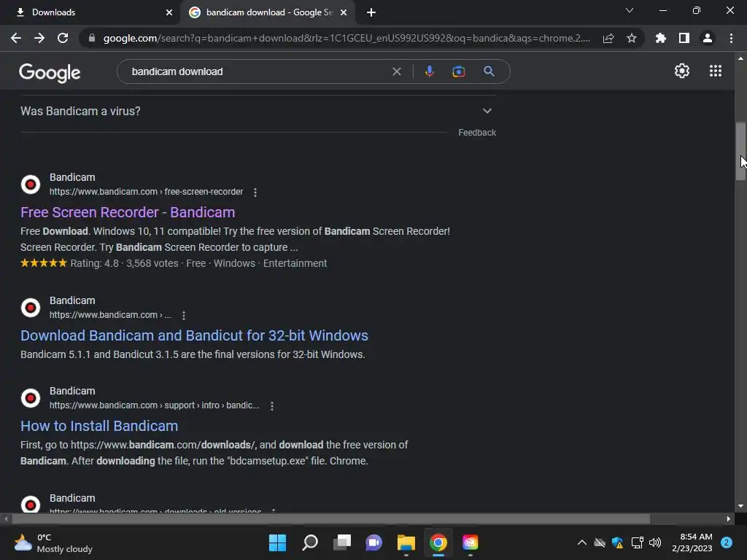Click the scroll right arrow at the bottom
This screenshot has width=747, height=560.
(729, 518)
